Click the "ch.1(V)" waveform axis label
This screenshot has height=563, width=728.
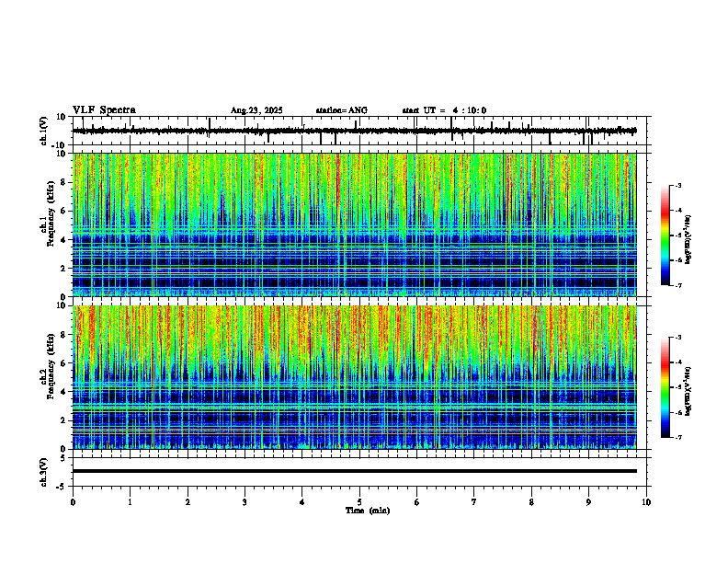click(44, 131)
